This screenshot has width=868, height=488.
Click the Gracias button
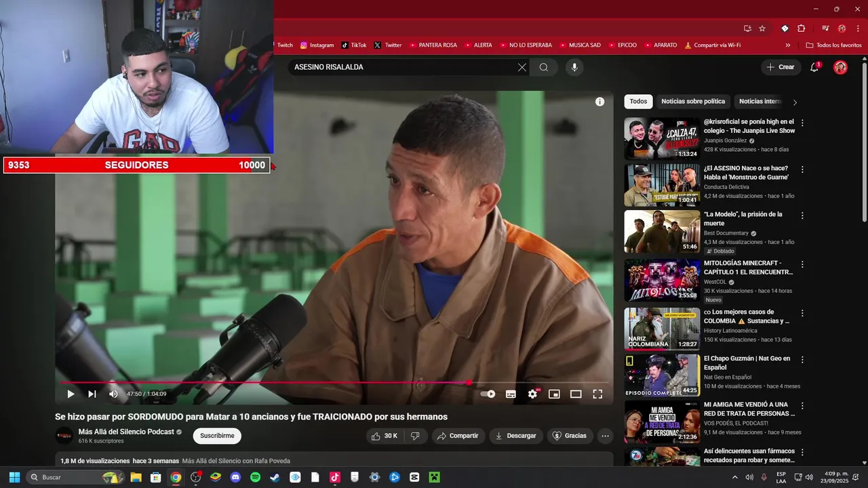[570, 436]
